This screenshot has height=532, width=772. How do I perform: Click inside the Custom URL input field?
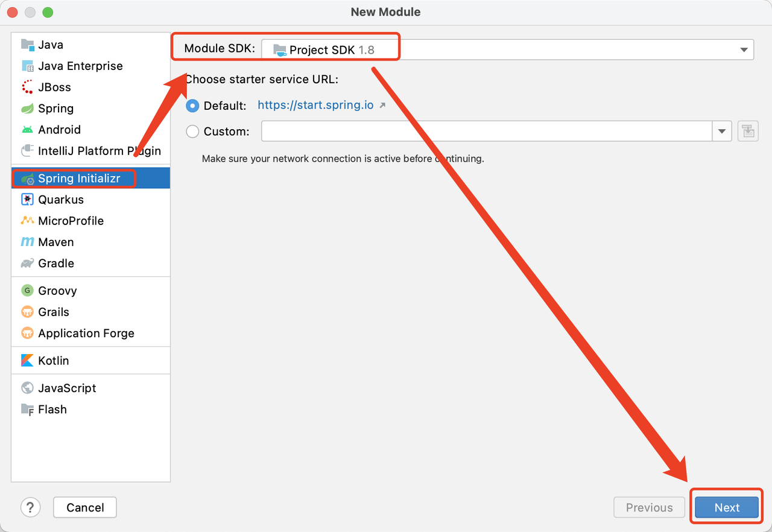[x=487, y=131]
